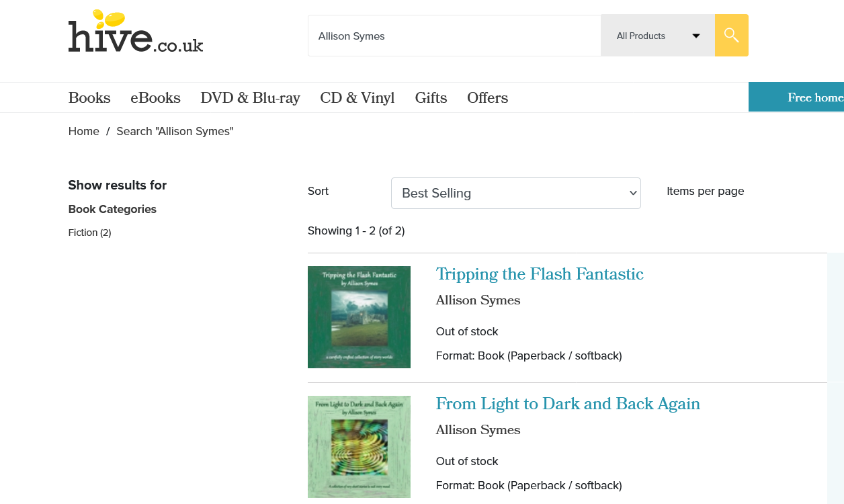
Task: Click From Light to Dark cover thumbnail
Action: pyautogui.click(x=359, y=447)
